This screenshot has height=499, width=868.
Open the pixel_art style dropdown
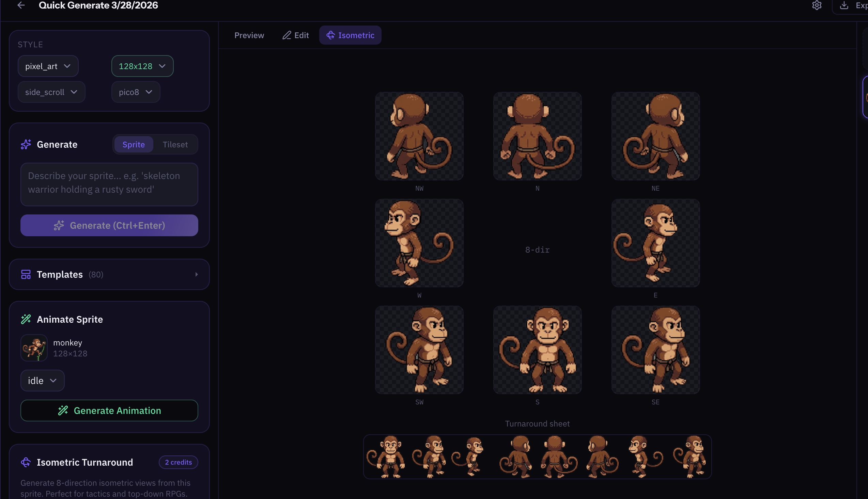[48, 66]
